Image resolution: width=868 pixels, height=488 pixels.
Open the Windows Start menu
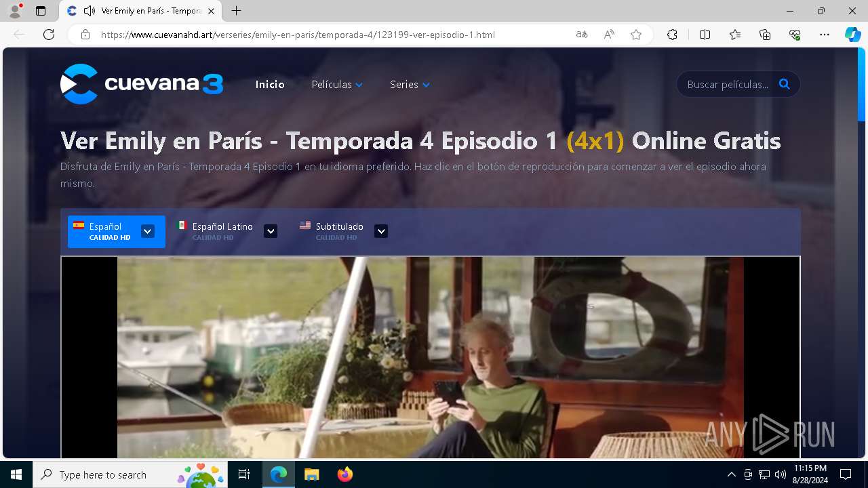pos(16,474)
